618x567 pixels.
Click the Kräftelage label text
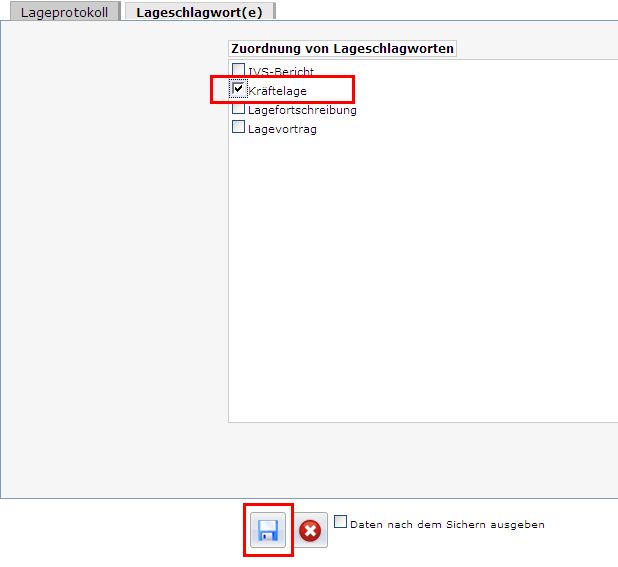277,91
